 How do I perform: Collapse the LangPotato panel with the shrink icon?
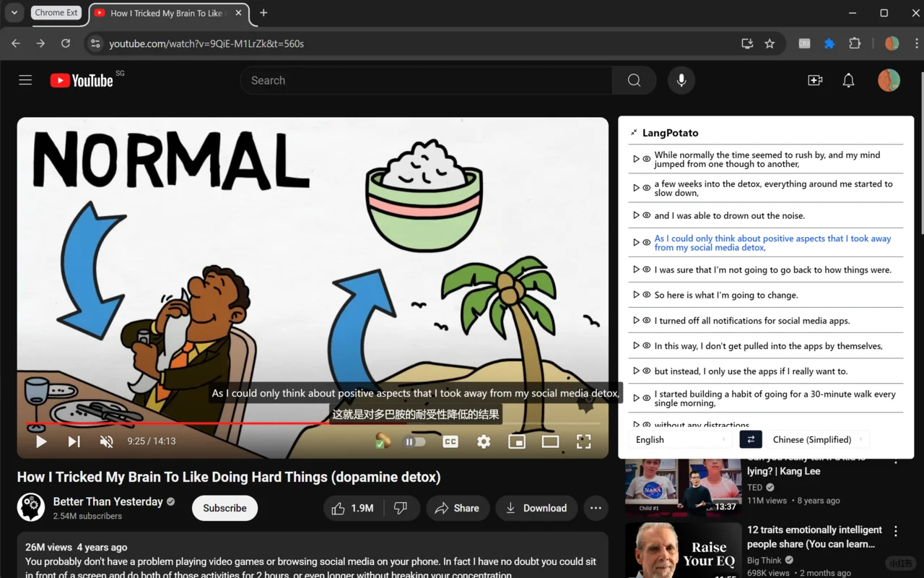(x=634, y=133)
